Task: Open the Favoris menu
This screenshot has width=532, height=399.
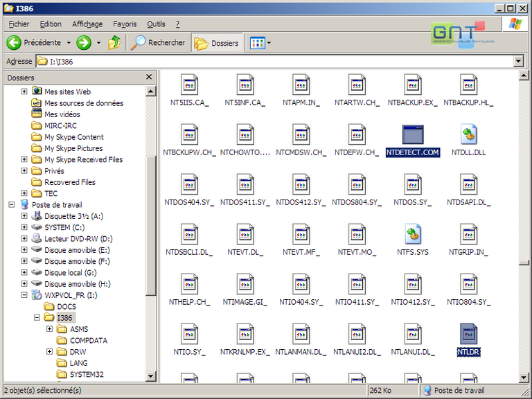Action: tap(125, 24)
